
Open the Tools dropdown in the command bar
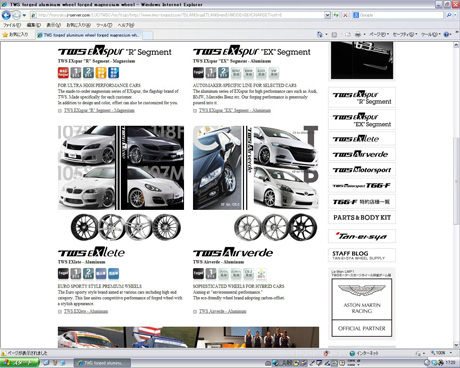[431, 34]
